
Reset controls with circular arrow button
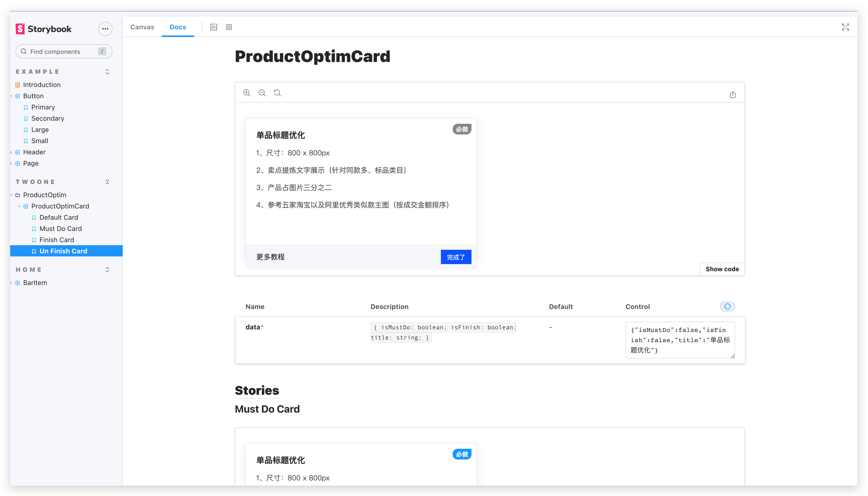point(727,307)
